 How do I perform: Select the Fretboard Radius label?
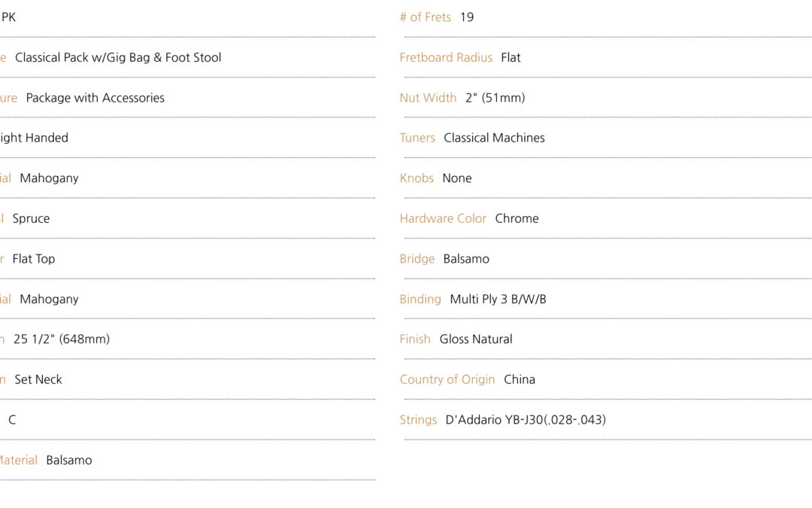(446, 57)
